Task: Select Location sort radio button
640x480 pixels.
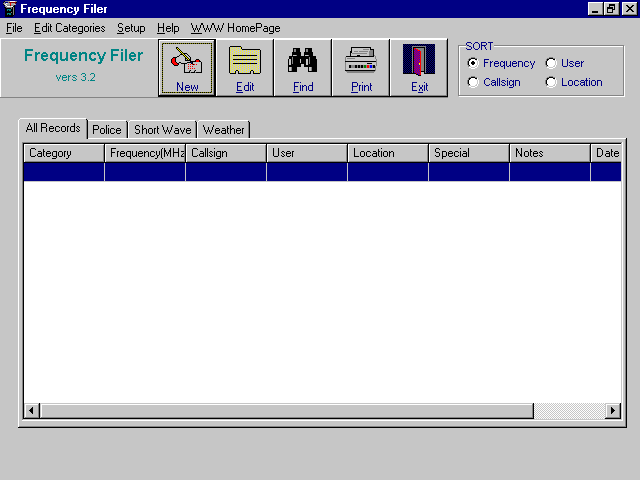Action: pyautogui.click(x=551, y=82)
